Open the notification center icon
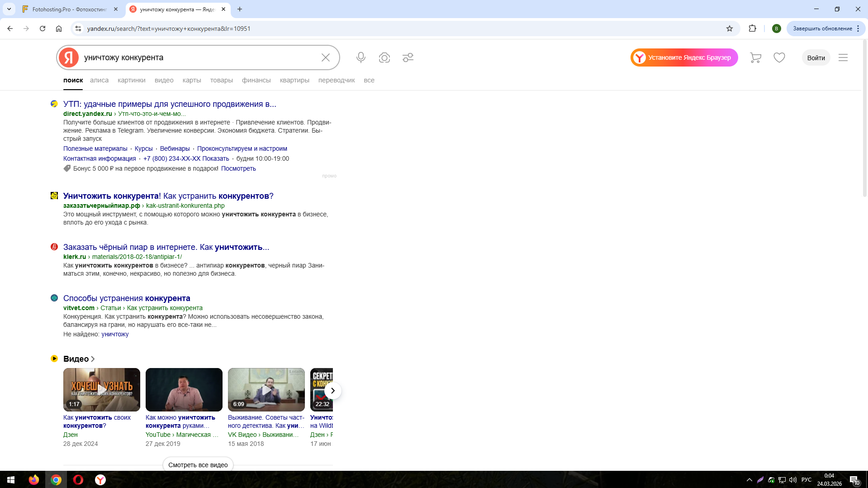The height and width of the screenshot is (488, 868). pos(854,480)
